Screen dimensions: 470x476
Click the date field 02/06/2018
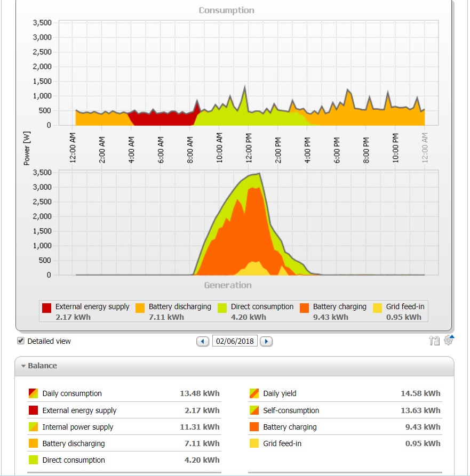point(235,341)
